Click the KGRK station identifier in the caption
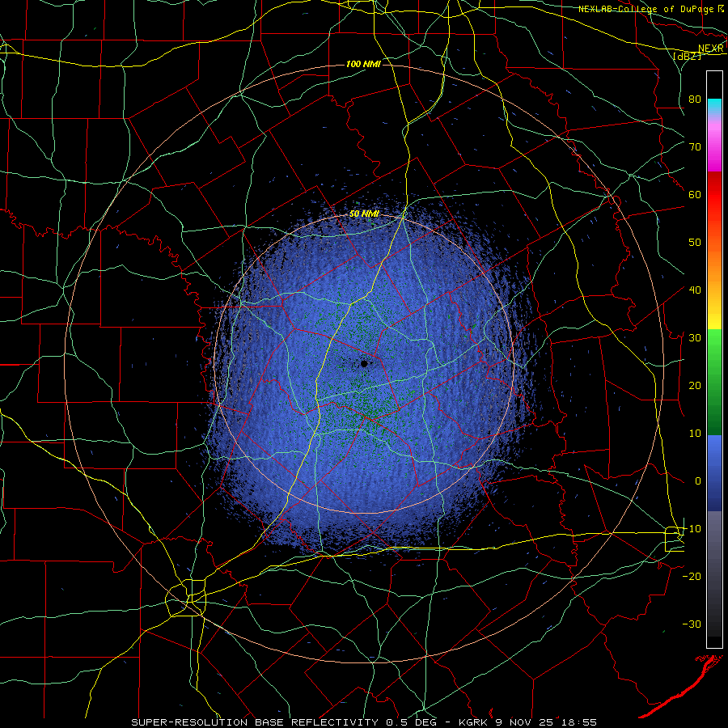The width and height of the screenshot is (728, 728). 473,722
